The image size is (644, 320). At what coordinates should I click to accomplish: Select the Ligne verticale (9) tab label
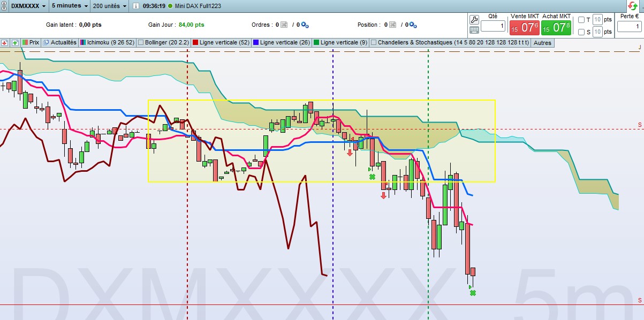[344, 42]
